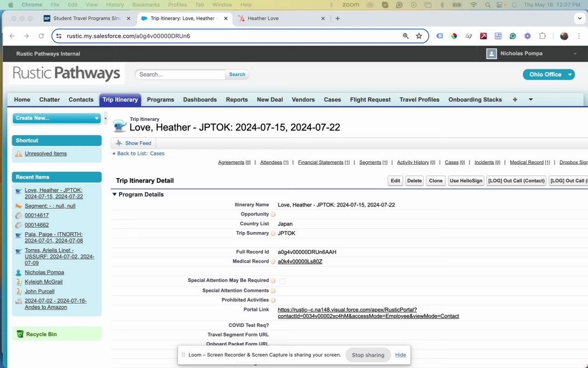Collapse the Program Details section

click(x=114, y=195)
